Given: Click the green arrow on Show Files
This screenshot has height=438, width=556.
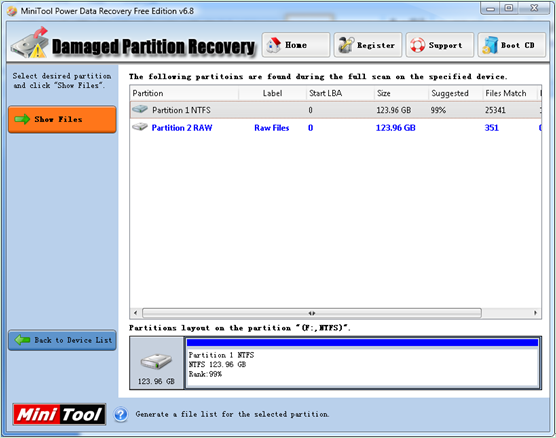Looking at the screenshot, I should click(22, 119).
